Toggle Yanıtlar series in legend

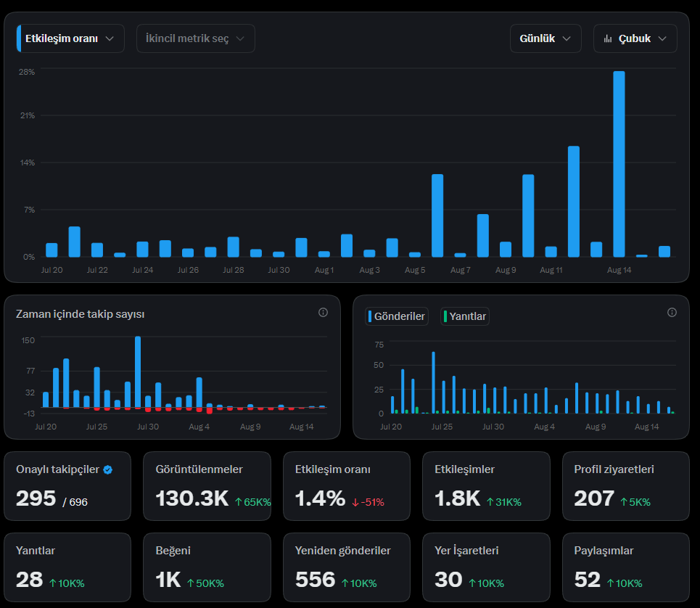coord(465,316)
